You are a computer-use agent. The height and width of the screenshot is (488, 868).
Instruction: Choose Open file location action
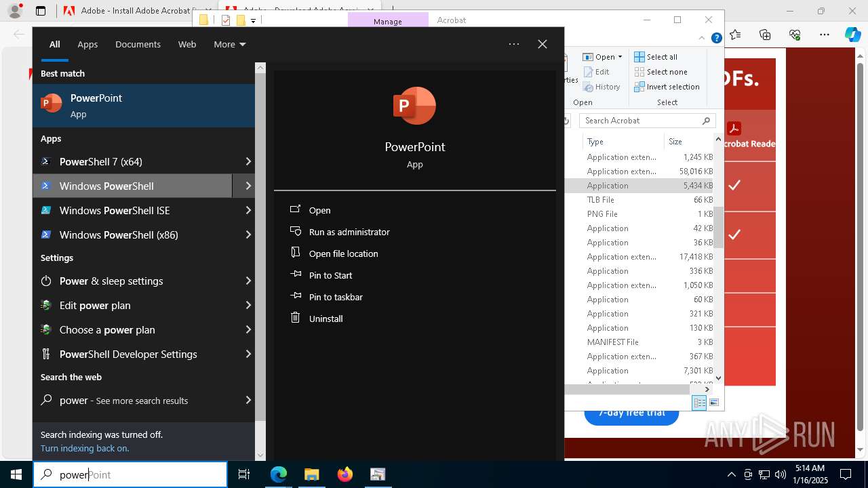click(x=343, y=253)
